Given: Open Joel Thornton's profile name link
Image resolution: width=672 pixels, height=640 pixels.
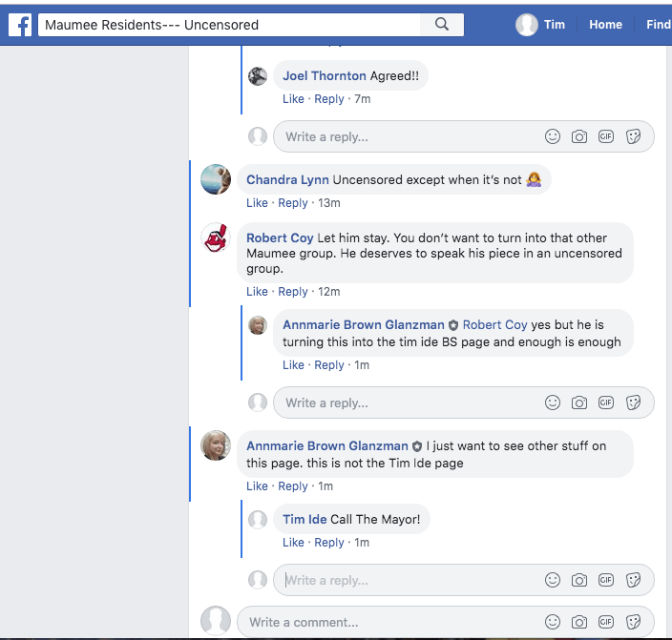Looking at the screenshot, I should pyautogui.click(x=325, y=76).
